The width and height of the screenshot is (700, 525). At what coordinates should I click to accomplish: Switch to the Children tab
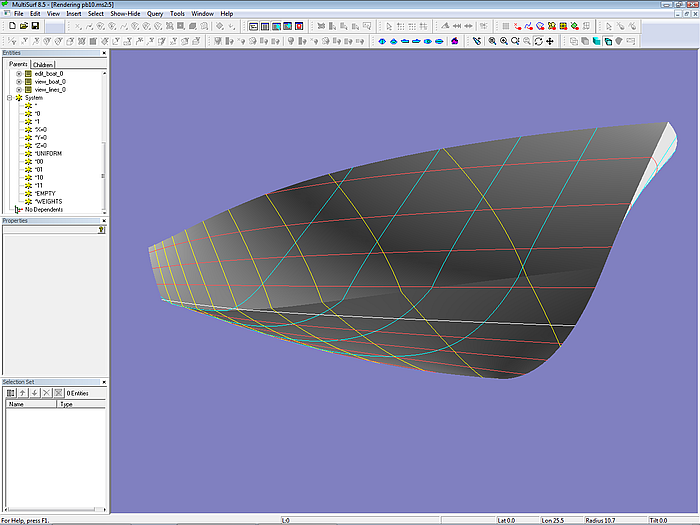(x=44, y=64)
